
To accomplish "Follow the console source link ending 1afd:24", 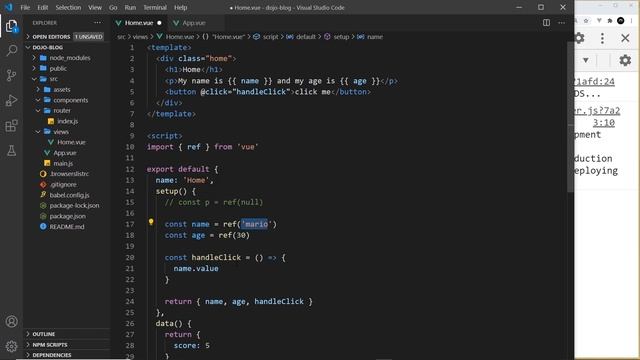I will point(594,82).
